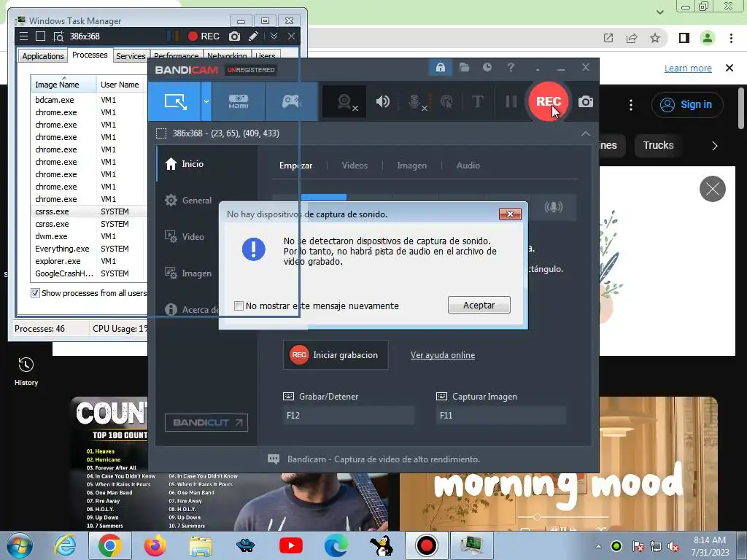Select the Empezar tab

[x=295, y=166]
